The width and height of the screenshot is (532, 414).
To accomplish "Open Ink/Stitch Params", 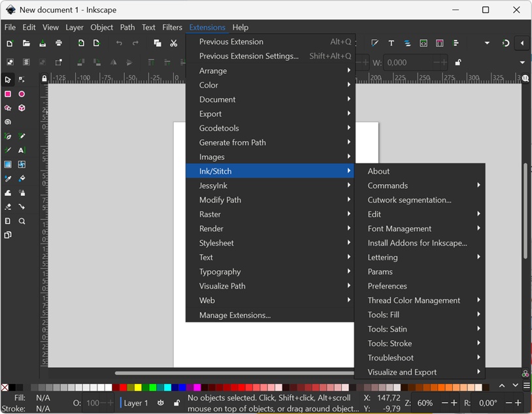I will click(420, 272).
